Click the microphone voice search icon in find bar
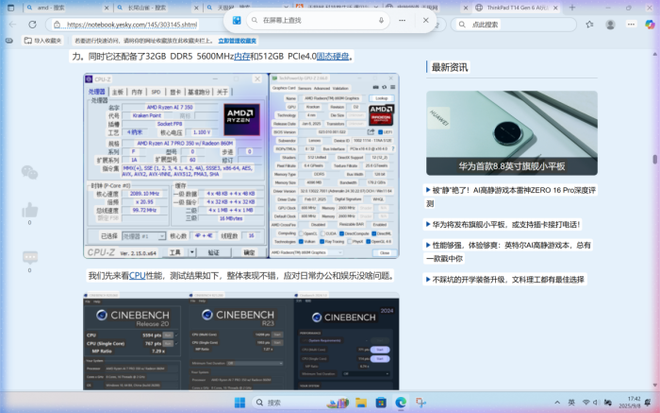The image size is (660, 413). tap(381, 20)
